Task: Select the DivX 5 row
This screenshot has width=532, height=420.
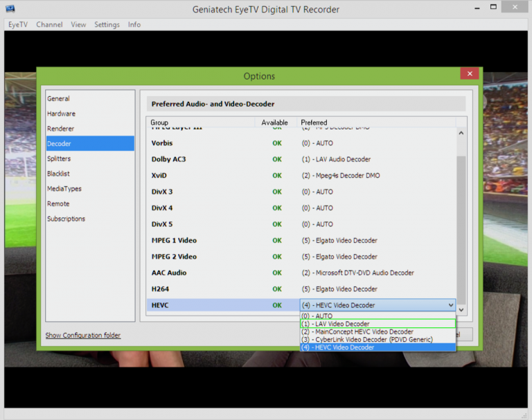Action: [x=301, y=224]
